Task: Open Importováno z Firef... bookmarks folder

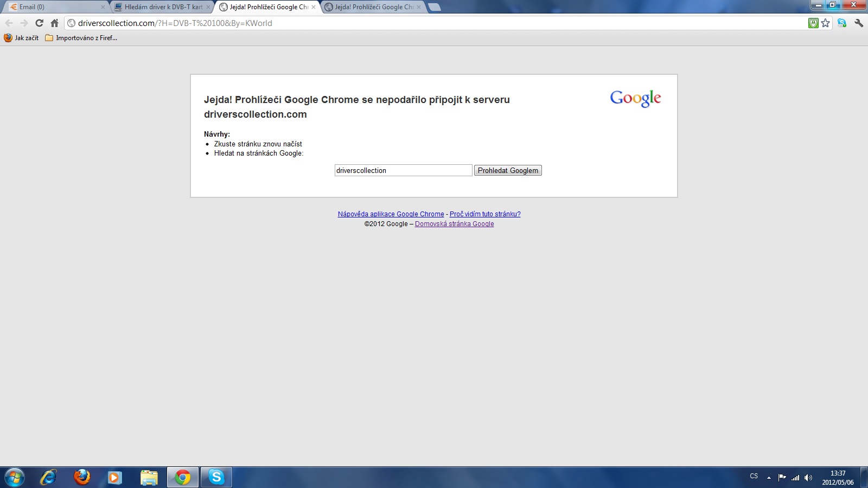Action: point(81,38)
